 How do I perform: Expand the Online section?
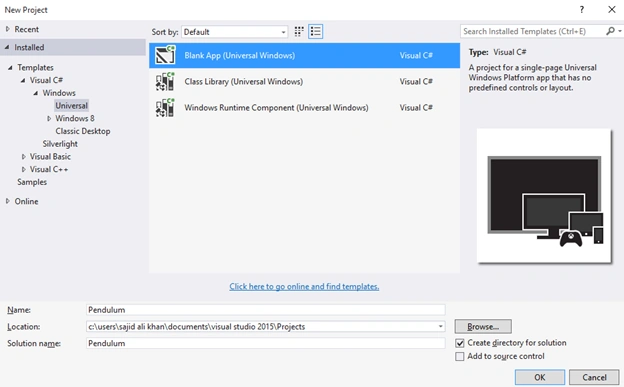8,201
